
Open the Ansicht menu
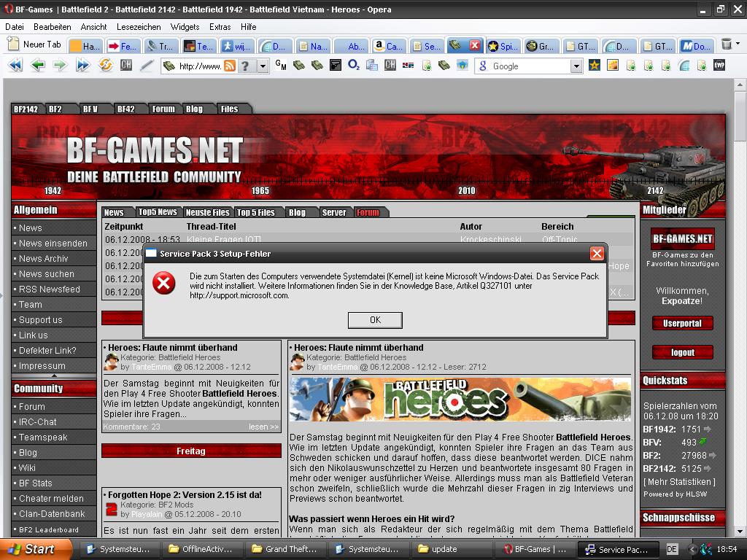click(94, 27)
